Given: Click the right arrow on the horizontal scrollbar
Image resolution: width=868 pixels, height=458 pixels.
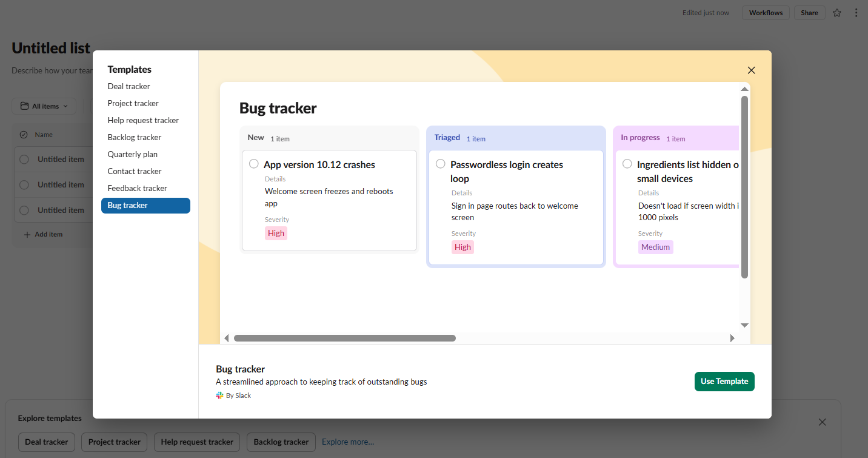Looking at the screenshot, I should pyautogui.click(x=732, y=338).
